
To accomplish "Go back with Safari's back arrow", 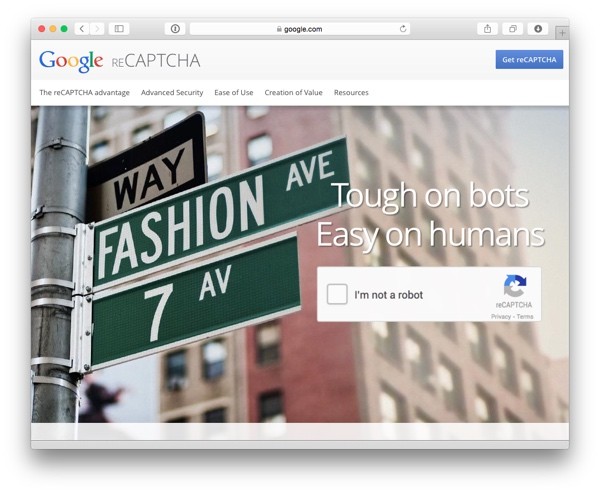I will point(82,29).
